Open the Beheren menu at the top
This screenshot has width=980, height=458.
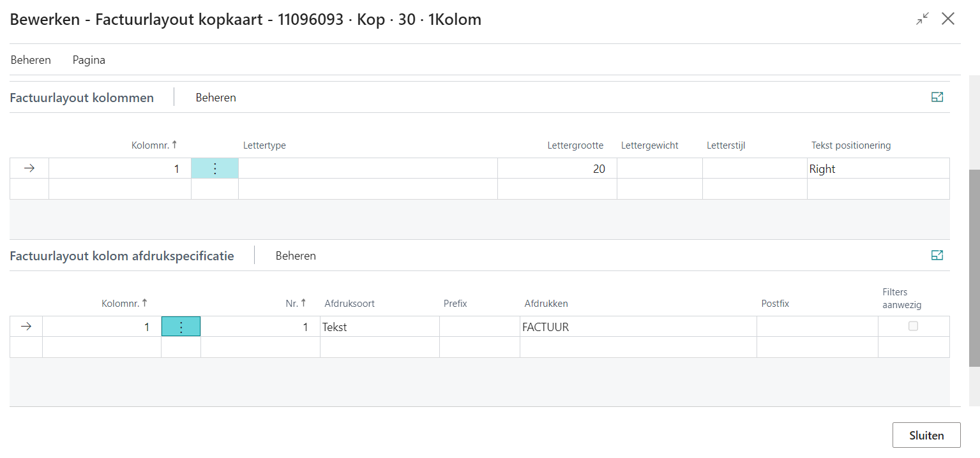(31, 60)
